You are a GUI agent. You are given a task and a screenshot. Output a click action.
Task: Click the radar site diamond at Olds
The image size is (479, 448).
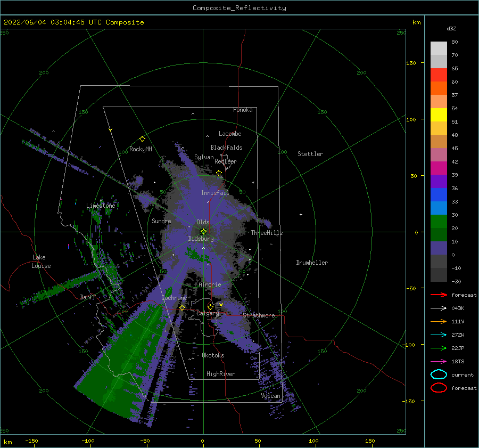[203, 232]
